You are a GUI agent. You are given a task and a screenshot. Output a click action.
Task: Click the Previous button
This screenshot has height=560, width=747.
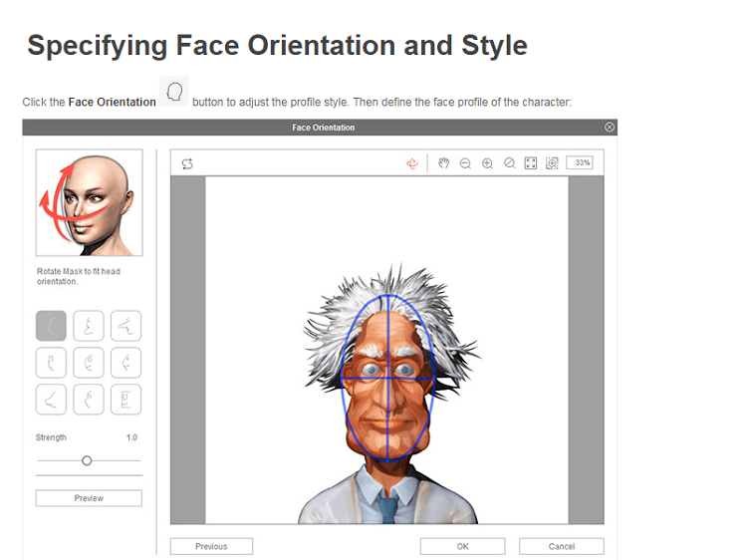(211, 546)
